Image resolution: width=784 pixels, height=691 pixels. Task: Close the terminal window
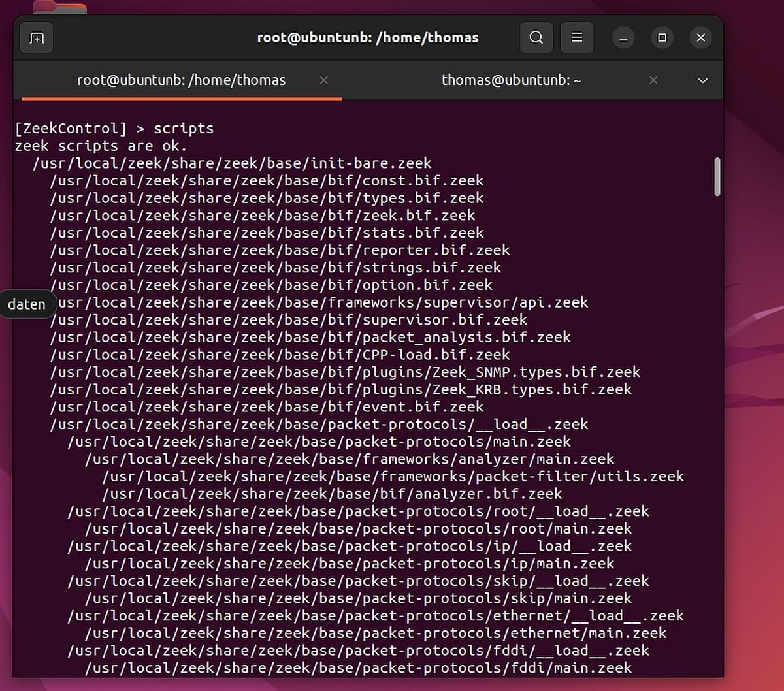[x=701, y=38]
